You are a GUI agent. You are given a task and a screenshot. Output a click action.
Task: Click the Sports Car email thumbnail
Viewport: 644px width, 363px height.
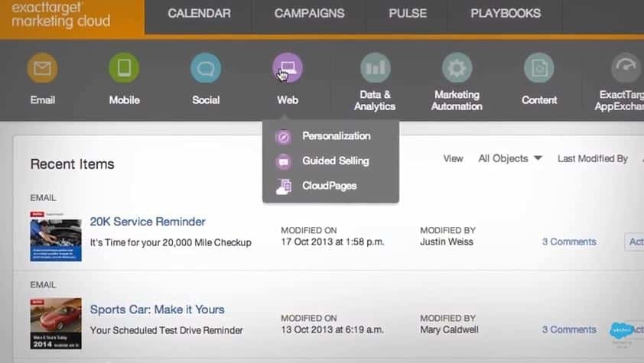[x=56, y=323]
